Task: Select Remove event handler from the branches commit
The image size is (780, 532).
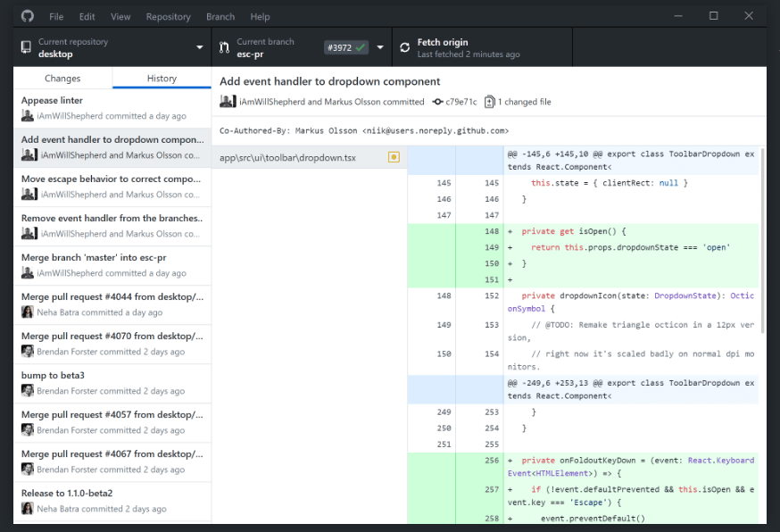Action: pyautogui.click(x=112, y=227)
